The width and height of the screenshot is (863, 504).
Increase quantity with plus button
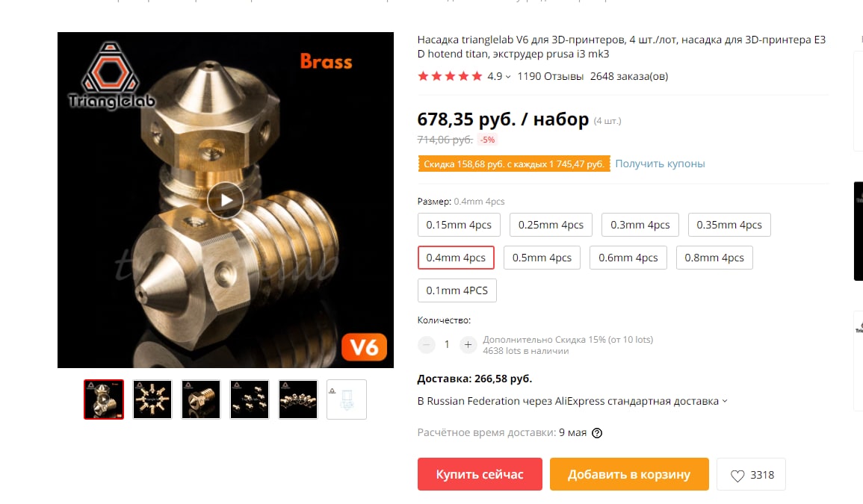coord(468,344)
